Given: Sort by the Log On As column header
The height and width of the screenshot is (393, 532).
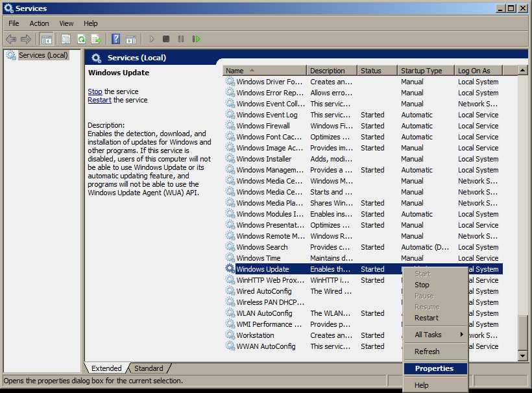Looking at the screenshot, I should click(x=478, y=71).
